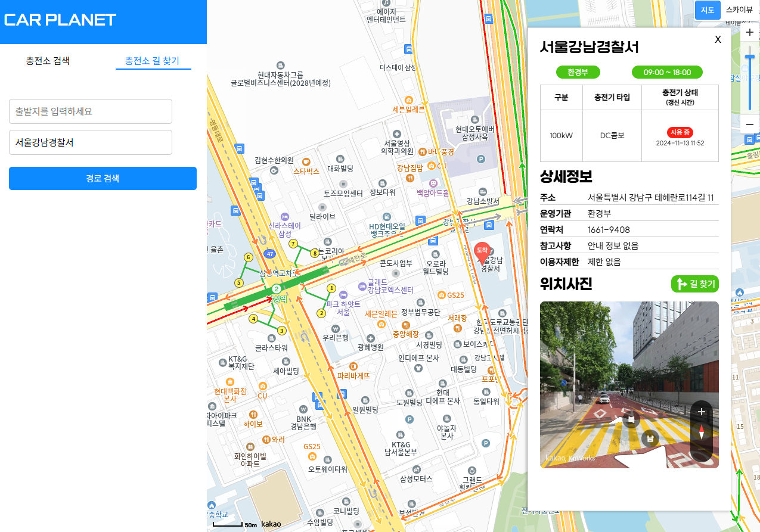The image size is (760, 532).
Task: Click the roadview 북 direction arrow
Action: click(630, 419)
